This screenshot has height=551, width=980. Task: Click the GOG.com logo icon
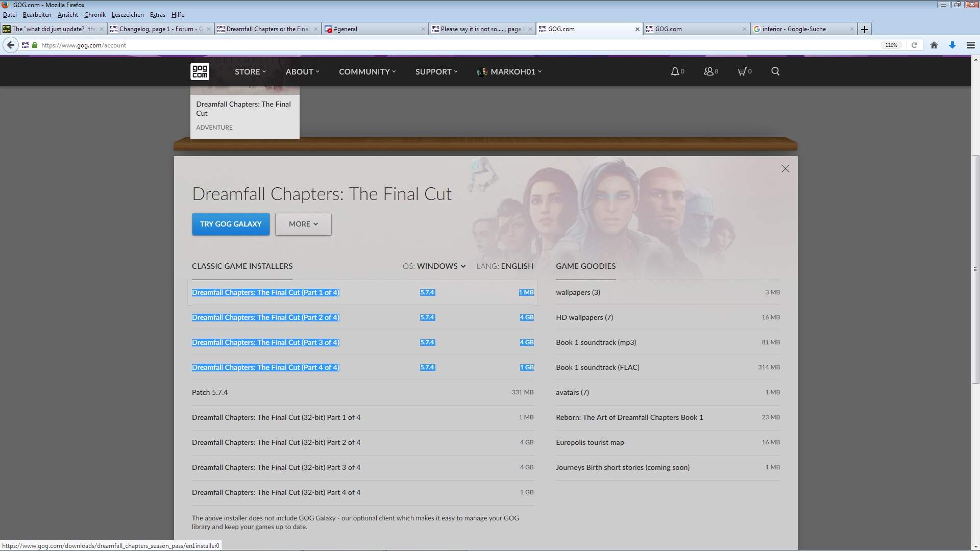point(200,71)
